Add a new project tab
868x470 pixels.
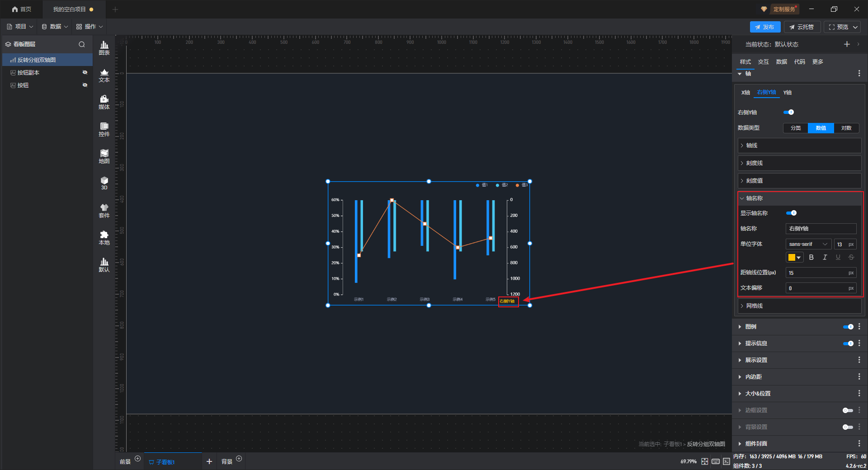(115, 9)
